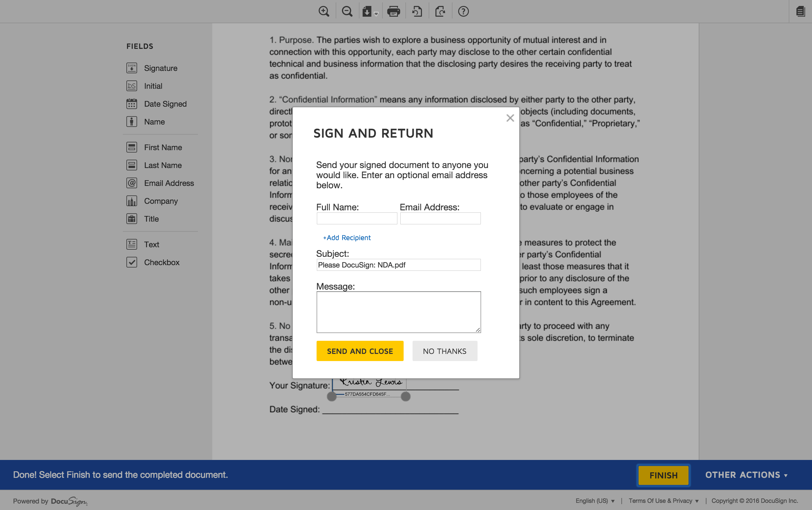Select the Checkbox field in sidebar
The image size is (812, 510).
point(161,262)
